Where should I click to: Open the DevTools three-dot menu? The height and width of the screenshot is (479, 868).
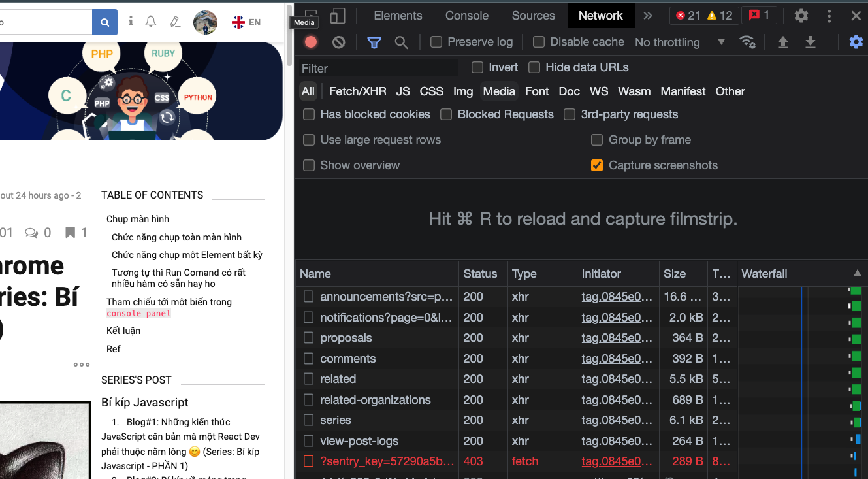pos(829,16)
